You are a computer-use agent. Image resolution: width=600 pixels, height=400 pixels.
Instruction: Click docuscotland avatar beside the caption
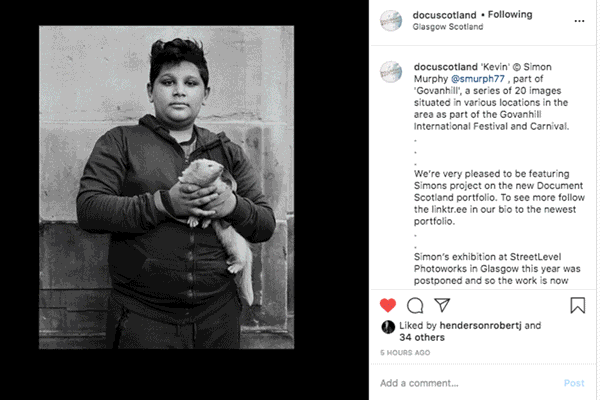coord(391,72)
